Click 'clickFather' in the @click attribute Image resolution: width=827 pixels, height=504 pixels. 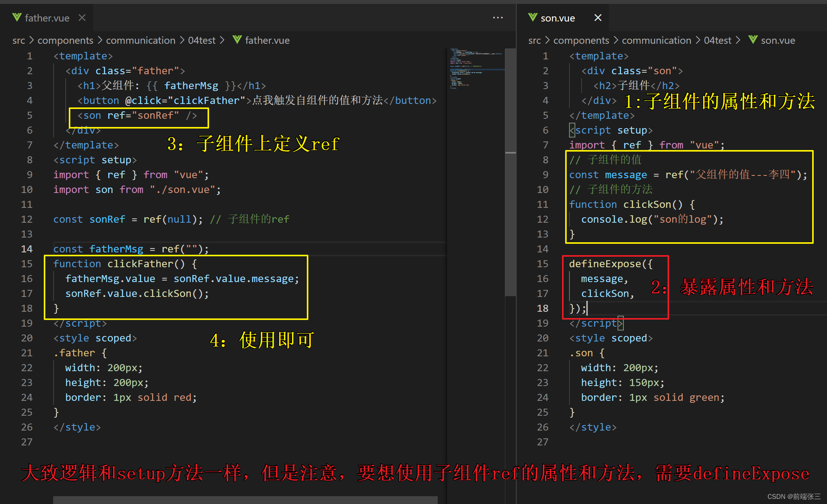(x=206, y=100)
